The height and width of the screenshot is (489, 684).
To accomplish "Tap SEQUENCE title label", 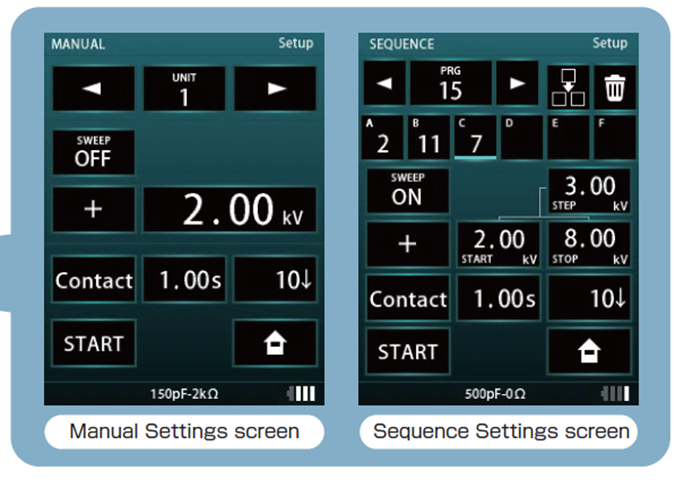I will click(x=402, y=44).
